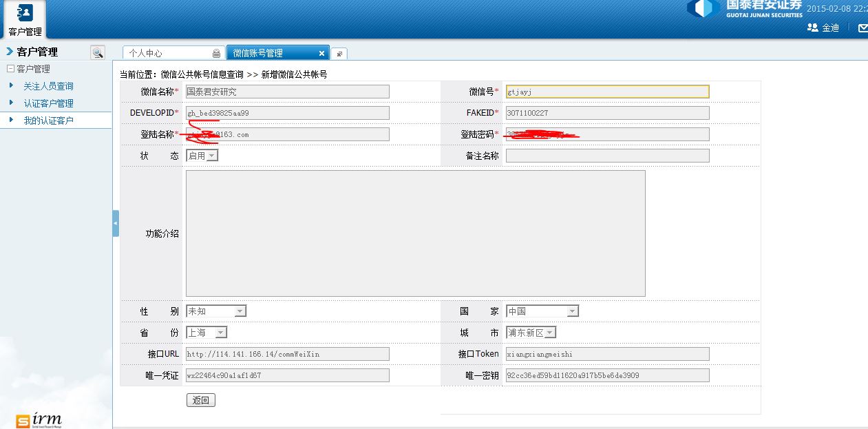This screenshot has width=868, height=429.
Task: Click the 唯一密钥 input field
Action: 607,375
